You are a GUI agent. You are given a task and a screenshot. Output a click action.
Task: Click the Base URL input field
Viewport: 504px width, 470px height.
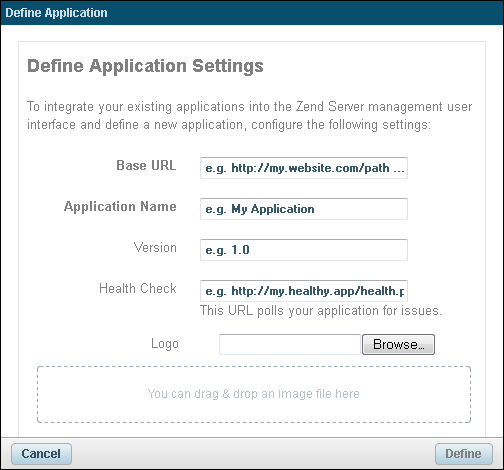pyautogui.click(x=304, y=168)
